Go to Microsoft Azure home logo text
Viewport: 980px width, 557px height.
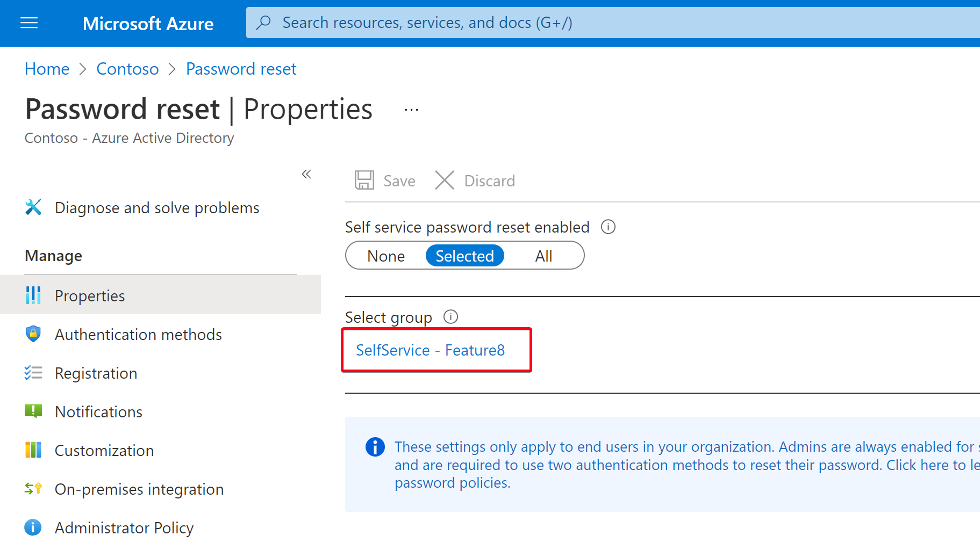148,24
